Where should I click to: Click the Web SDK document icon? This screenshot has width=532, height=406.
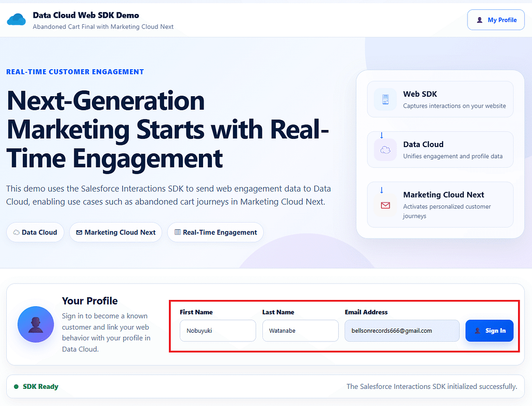[x=385, y=99]
